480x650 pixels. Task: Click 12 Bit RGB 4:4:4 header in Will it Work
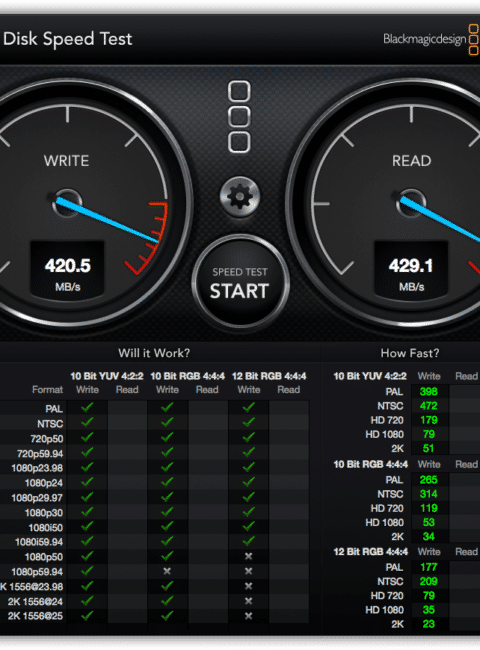point(269,376)
